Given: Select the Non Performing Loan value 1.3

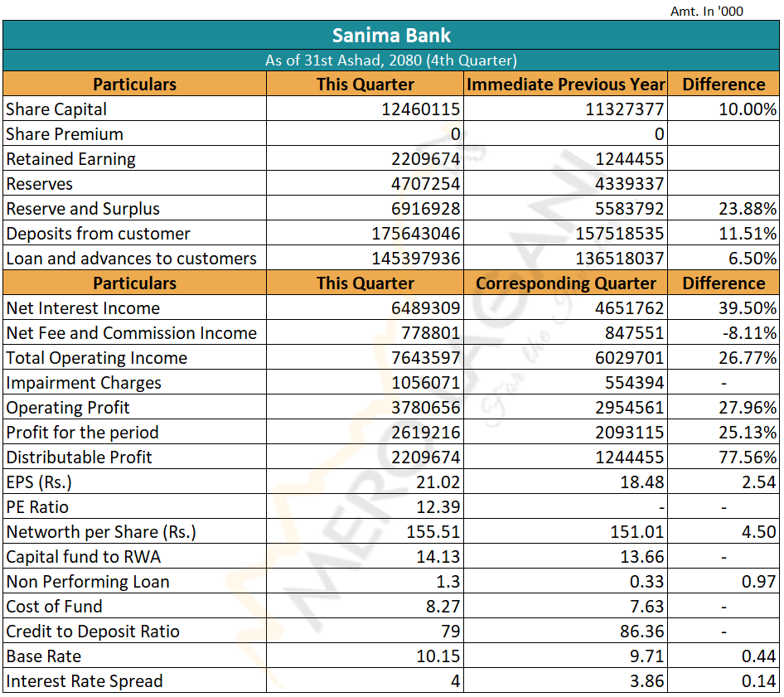Looking at the screenshot, I should (x=448, y=582).
